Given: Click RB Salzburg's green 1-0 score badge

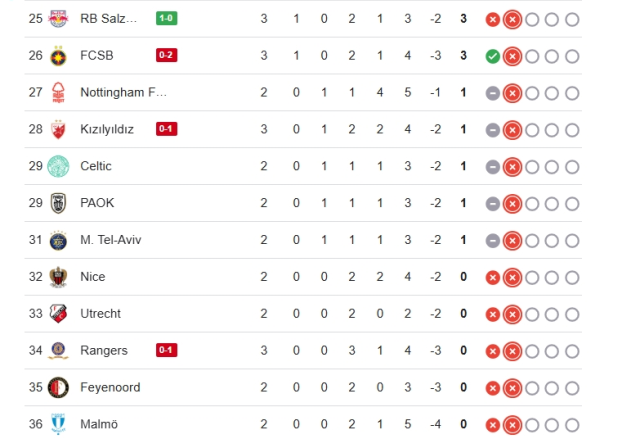Looking at the screenshot, I should coord(167,19).
